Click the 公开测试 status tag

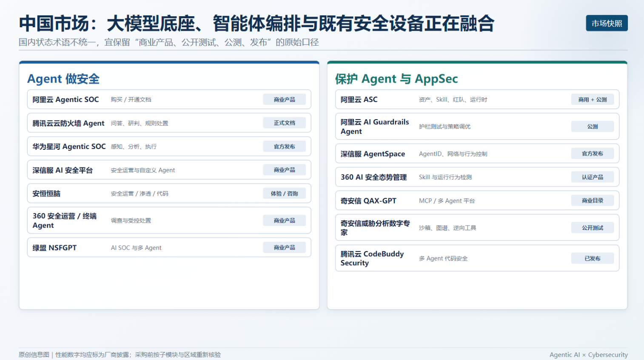[593, 228]
